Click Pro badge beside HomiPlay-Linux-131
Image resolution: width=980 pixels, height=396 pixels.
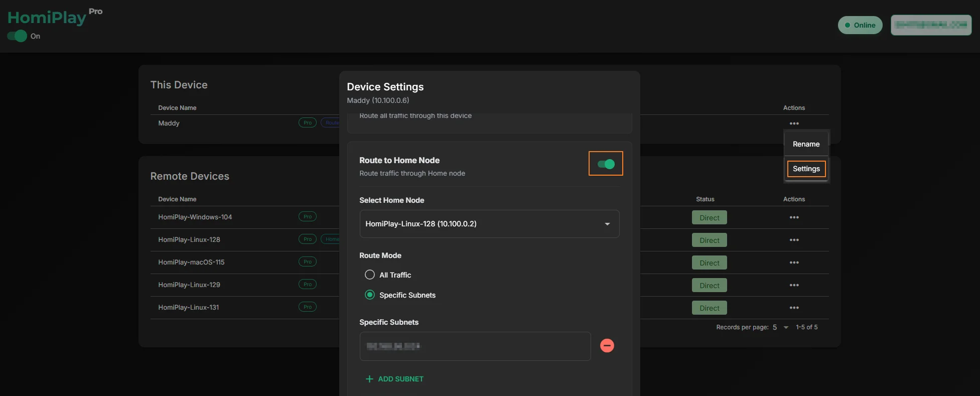click(x=308, y=307)
